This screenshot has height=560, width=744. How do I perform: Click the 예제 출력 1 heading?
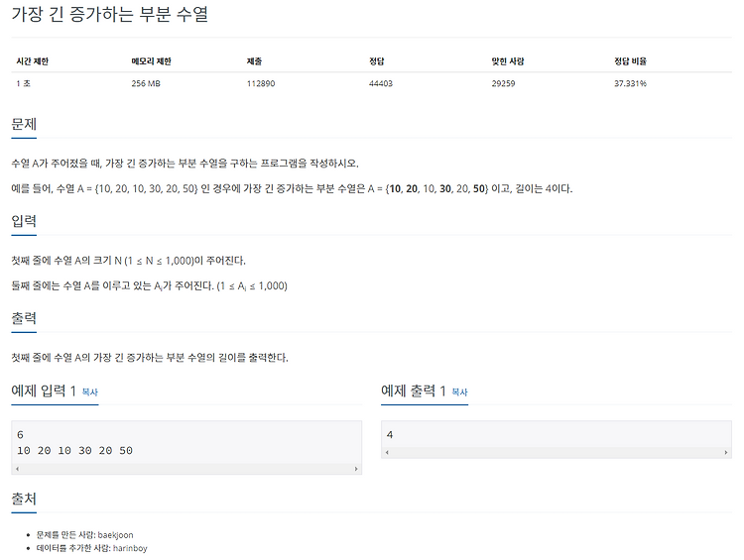(x=414, y=392)
